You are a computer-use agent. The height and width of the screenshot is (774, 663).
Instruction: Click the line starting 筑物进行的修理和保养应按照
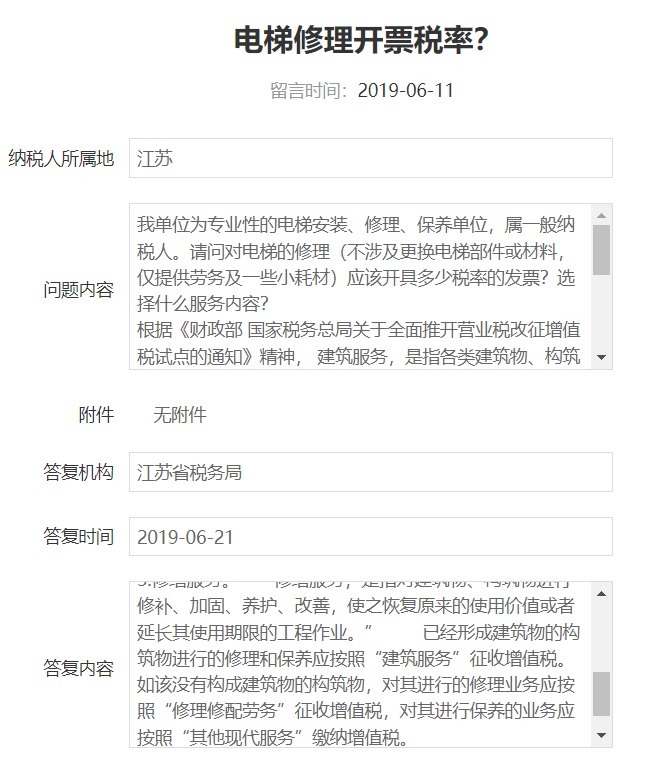coord(353,658)
